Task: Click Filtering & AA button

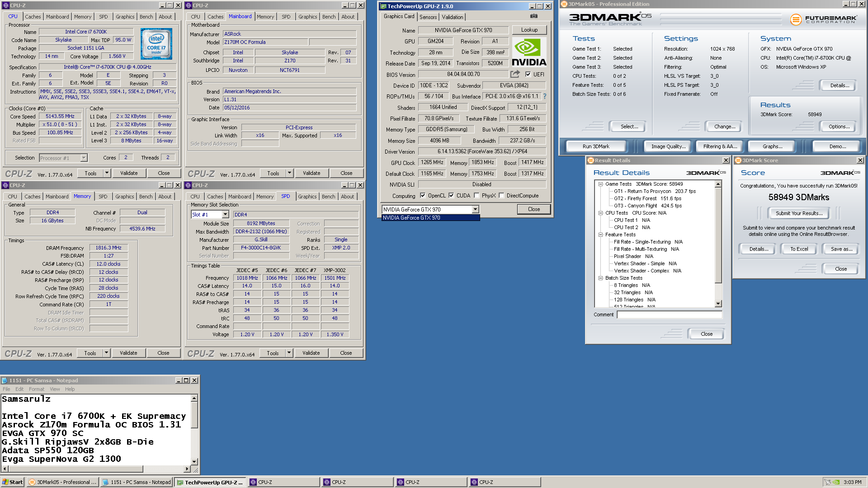Action: [x=720, y=146]
